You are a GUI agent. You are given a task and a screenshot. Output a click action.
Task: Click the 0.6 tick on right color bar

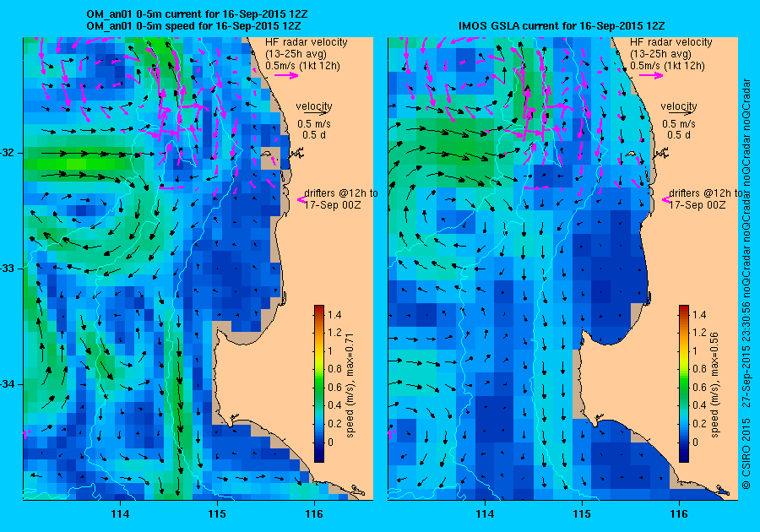pos(699,387)
